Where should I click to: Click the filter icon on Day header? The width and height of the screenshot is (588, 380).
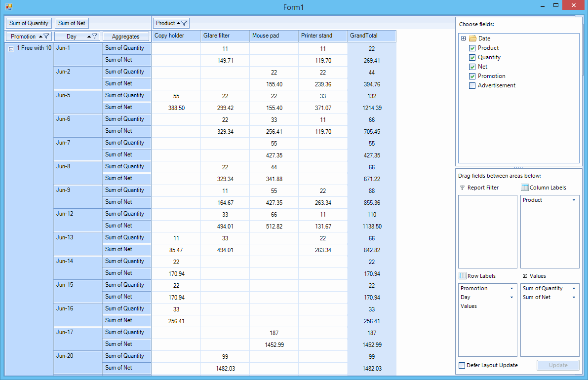coord(95,37)
